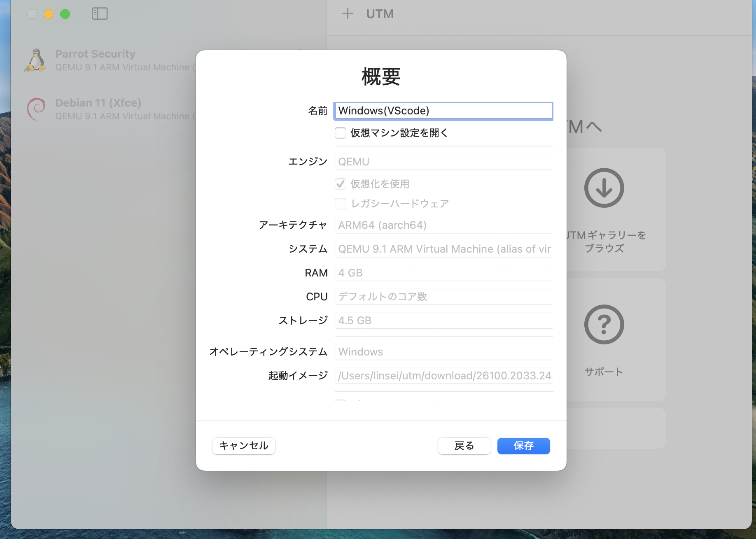
Task: Enable 仮想マシン設定を開く checkbox
Action: pyautogui.click(x=341, y=133)
